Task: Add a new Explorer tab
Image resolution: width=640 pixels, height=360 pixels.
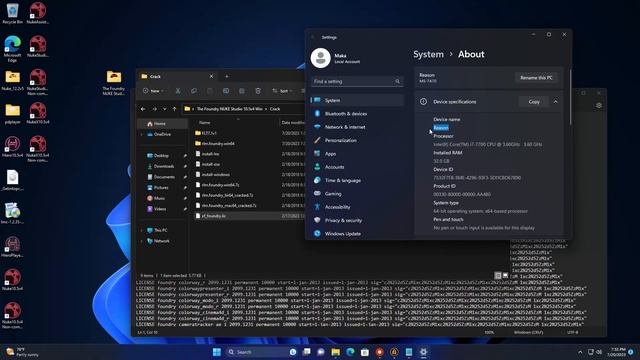Action: pos(227,76)
